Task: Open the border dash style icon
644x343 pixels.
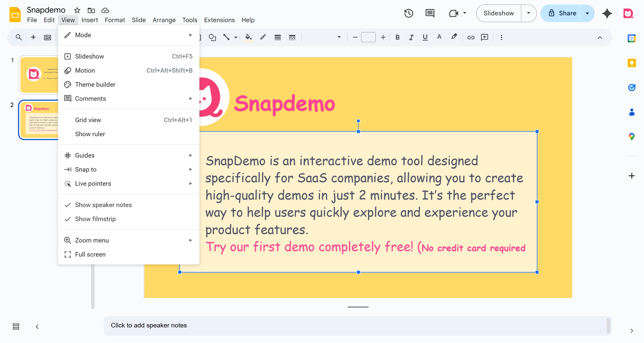Action: tap(292, 37)
